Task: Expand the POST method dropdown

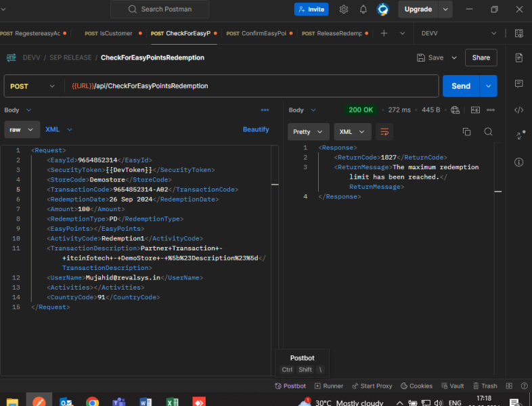Action: (x=33, y=87)
